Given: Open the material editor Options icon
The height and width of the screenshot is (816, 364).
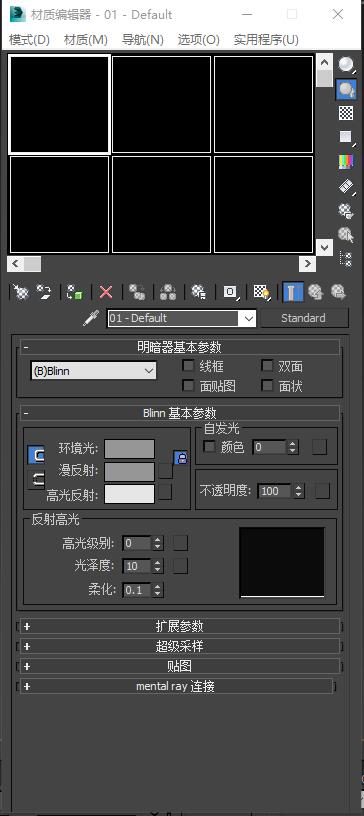Looking at the screenshot, I should click(x=345, y=210).
